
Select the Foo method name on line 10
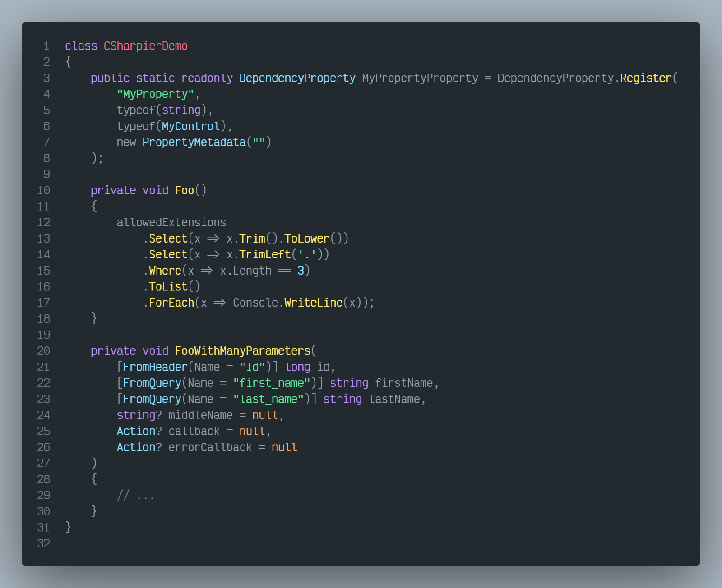185,191
